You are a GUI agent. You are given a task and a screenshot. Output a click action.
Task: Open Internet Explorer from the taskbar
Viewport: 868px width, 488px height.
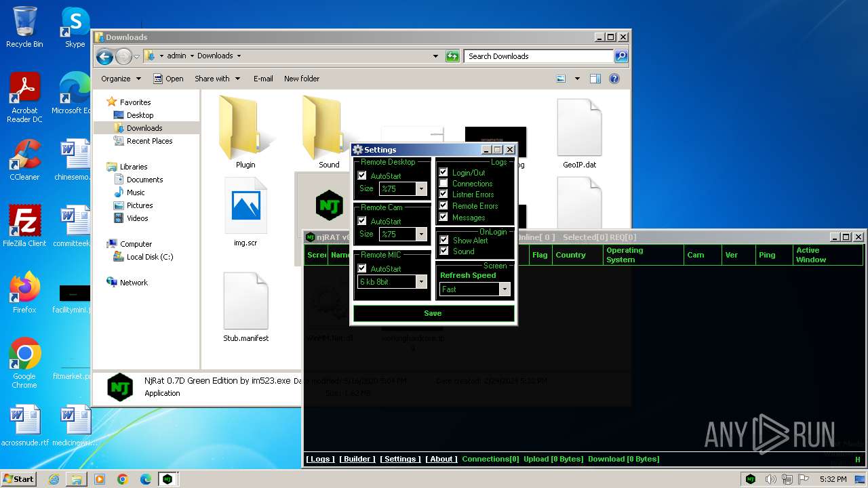[54, 479]
